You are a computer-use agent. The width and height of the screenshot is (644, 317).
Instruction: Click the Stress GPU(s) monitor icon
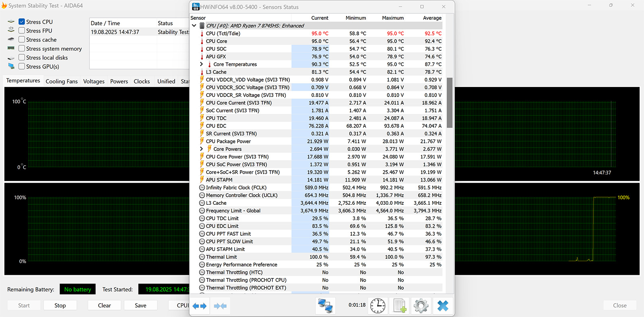11,66
